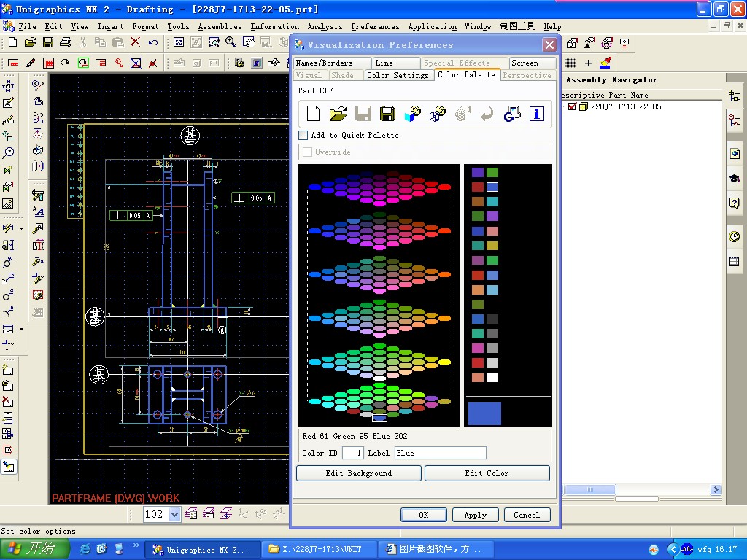
Task: Click the Zoom magnifier icon in top toolbar
Action: tap(231, 43)
